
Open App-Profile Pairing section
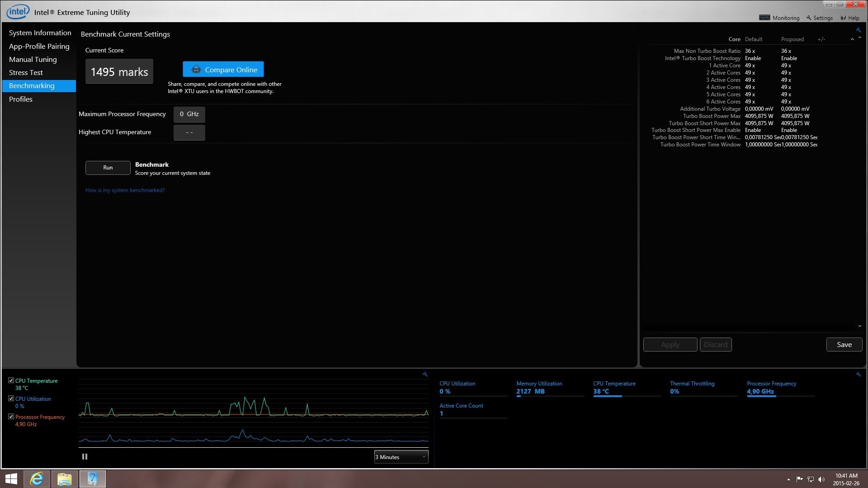[39, 46]
